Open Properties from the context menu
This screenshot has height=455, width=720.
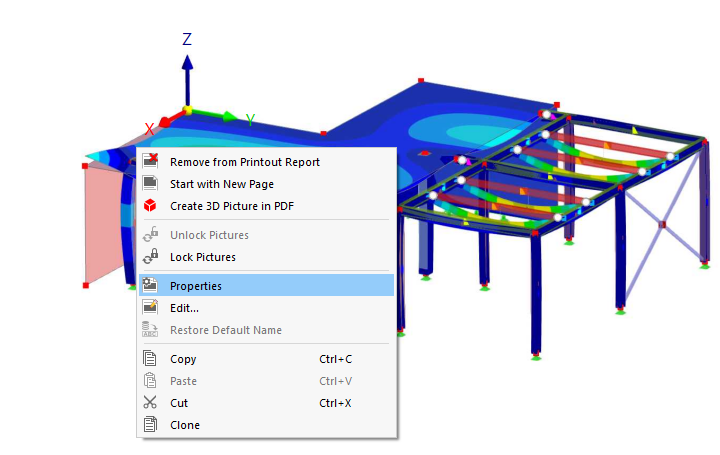(x=266, y=286)
